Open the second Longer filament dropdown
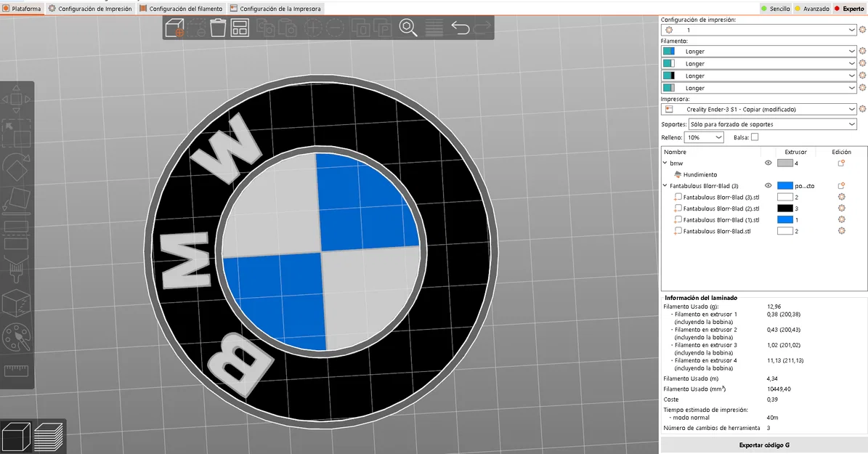The height and width of the screenshot is (454, 868). pyautogui.click(x=758, y=63)
